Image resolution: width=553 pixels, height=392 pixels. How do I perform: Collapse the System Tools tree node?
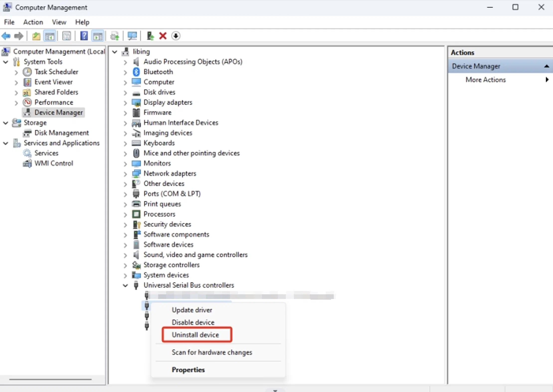tap(6, 62)
